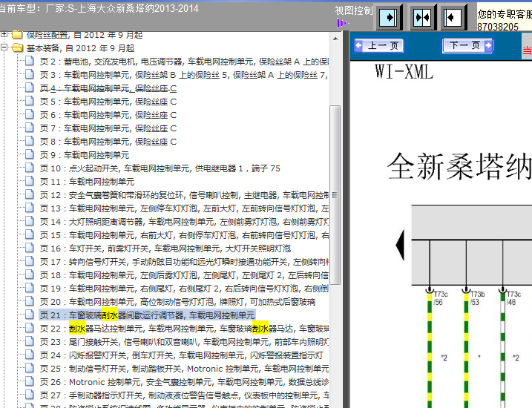
Task: Open 页 18 左侧后雾灯灯泡 entry
Action: click(184, 275)
